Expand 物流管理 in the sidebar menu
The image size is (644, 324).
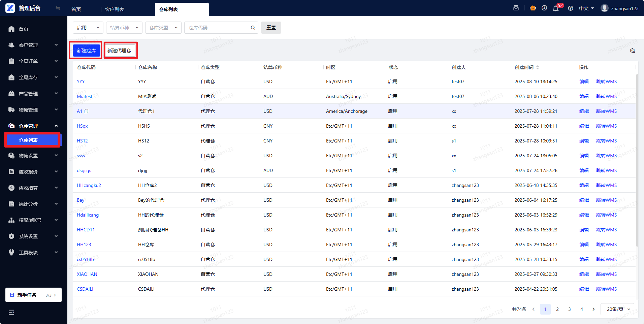33,110
